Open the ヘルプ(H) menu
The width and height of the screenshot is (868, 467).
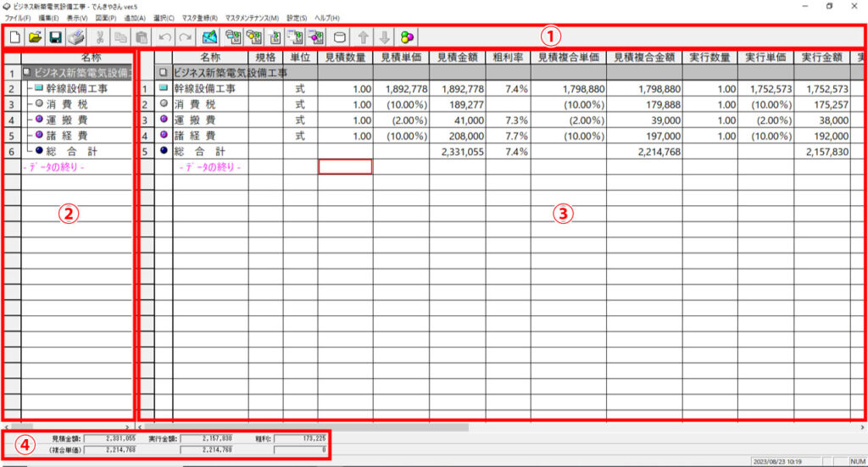326,18
